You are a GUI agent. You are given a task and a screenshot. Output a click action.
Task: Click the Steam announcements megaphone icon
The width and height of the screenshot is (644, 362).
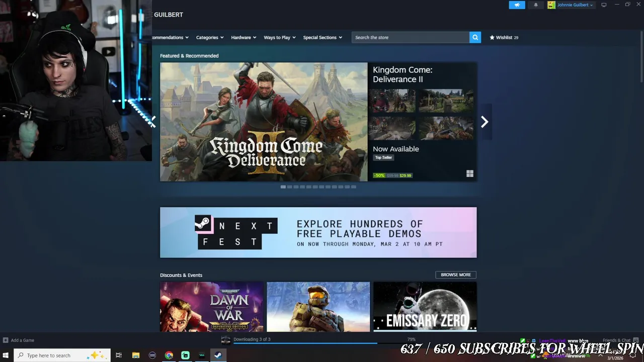[x=517, y=5]
